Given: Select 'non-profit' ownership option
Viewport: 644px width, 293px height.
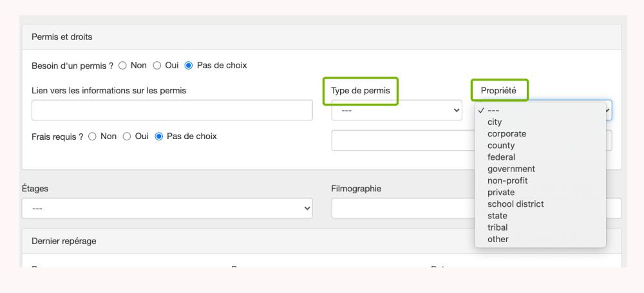Looking at the screenshot, I should tap(507, 180).
